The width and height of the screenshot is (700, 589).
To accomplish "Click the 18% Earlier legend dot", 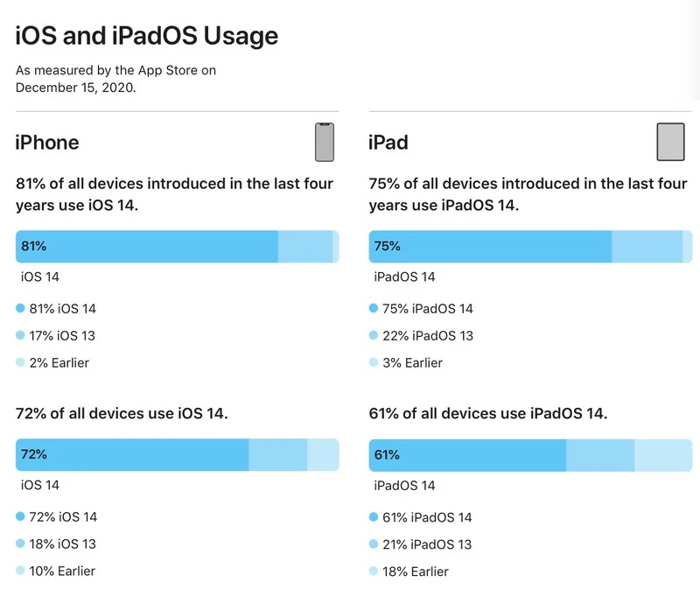I will 374,571.
